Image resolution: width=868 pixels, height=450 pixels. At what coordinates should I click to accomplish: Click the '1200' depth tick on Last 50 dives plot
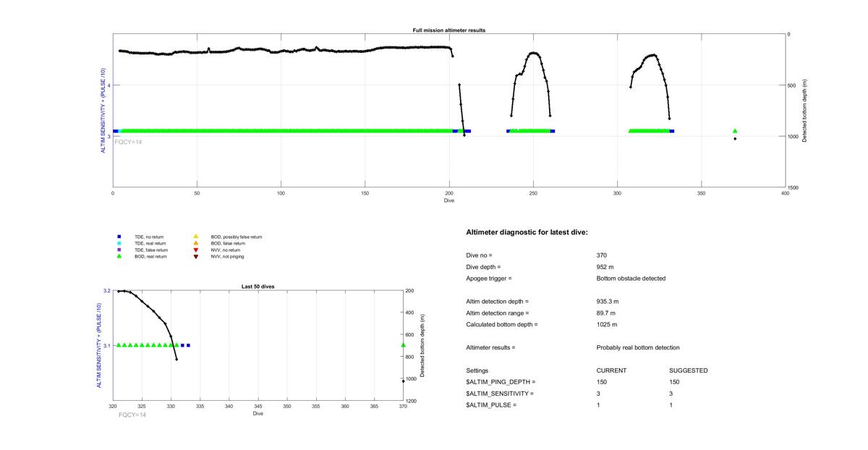click(x=411, y=401)
